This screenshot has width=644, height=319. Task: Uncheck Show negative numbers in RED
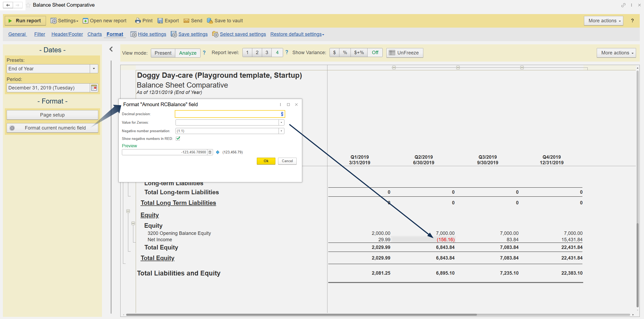point(178,139)
